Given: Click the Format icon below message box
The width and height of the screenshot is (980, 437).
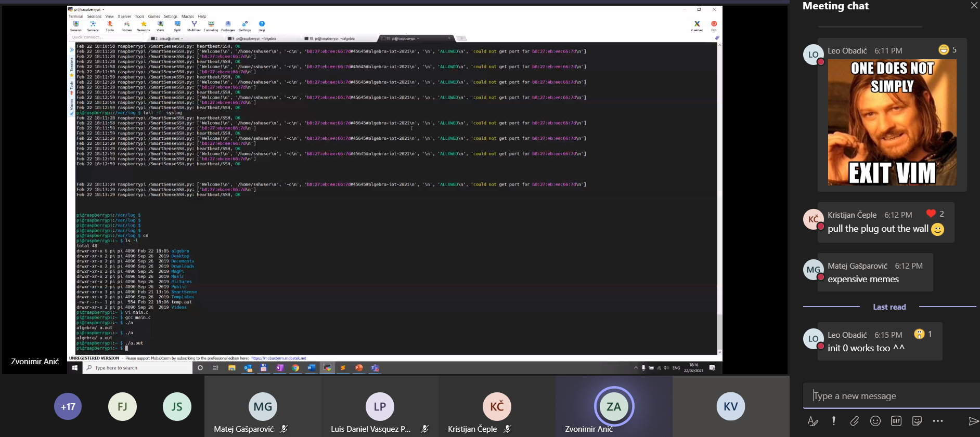Looking at the screenshot, I should click(813, 421).
